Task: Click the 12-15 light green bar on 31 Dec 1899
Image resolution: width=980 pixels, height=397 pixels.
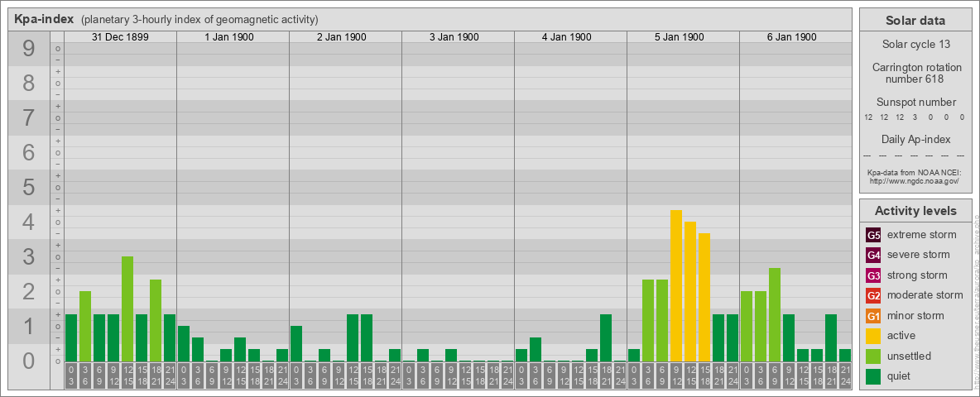Action: tap(127, 309)
